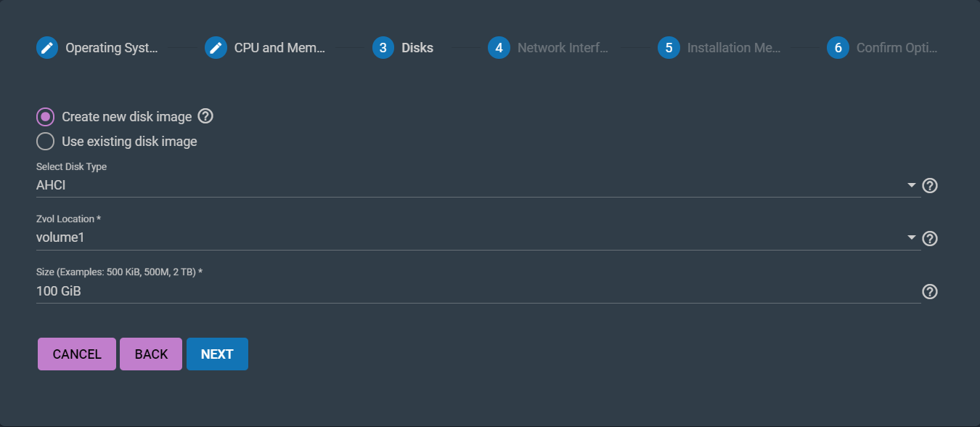Viewport: 980px width, 427px height.
Task: Click the Disk Type dropdown arrow
Action: pyautogui.click(x=912, y=186)
